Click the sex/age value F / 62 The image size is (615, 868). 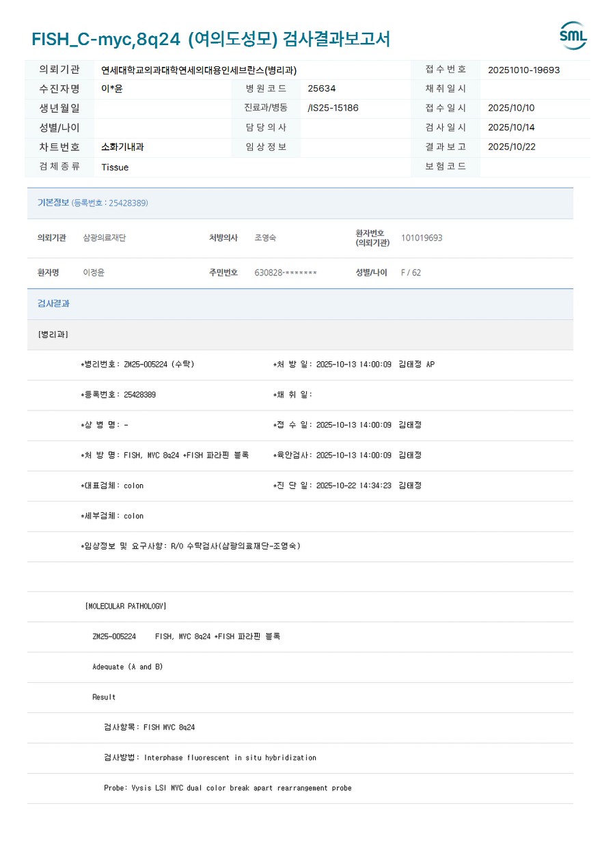[x=411, y=272]
